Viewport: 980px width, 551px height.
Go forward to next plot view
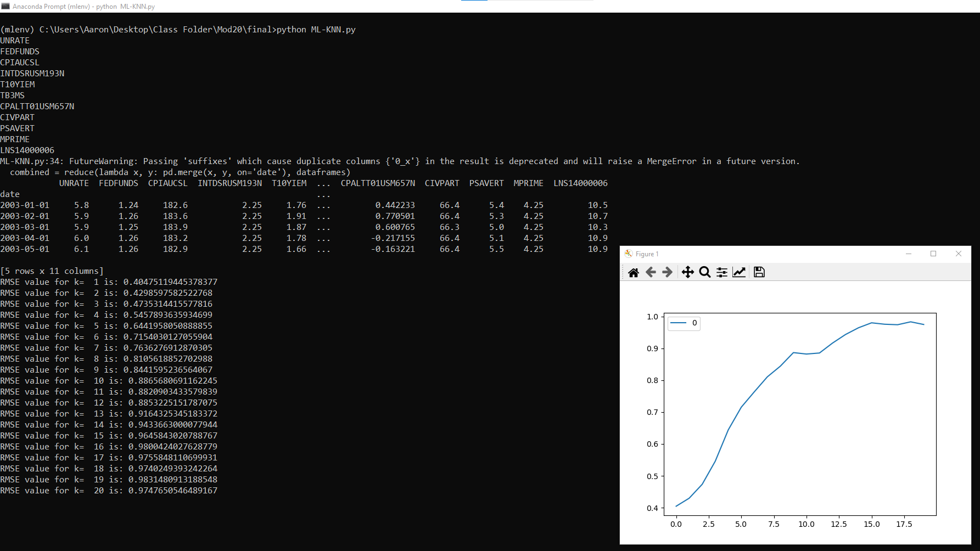(x=668, y=272)
